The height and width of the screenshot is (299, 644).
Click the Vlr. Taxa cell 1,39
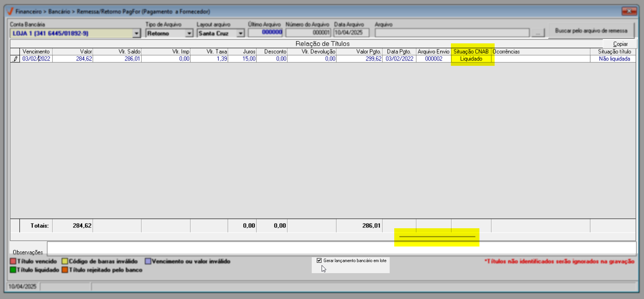pyautogui.click(x=209, y=59)
